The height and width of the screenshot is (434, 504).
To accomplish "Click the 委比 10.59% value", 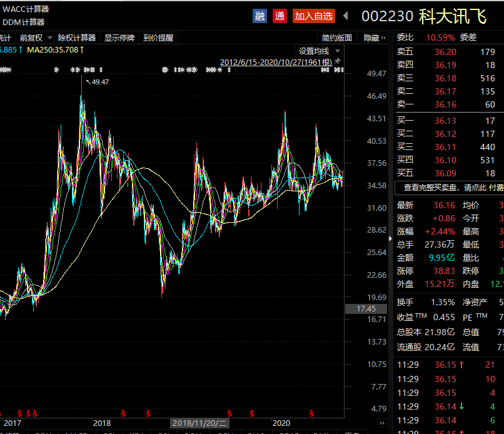I will point(440,38).
